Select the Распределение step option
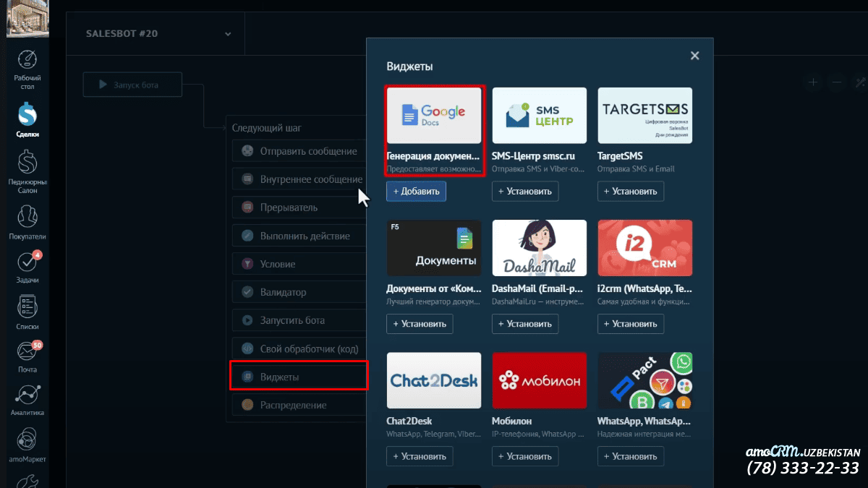 click(299, 405)
